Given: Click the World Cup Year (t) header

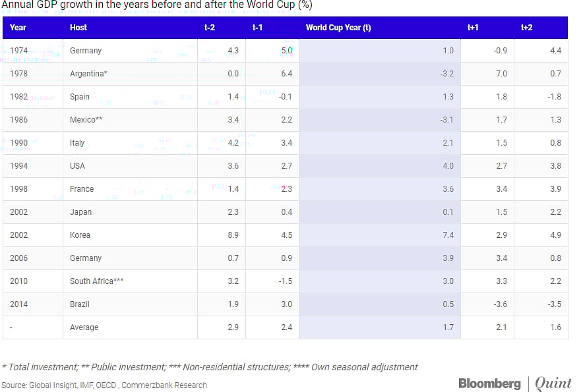Looking at the screenshot, I should point(338,28).
